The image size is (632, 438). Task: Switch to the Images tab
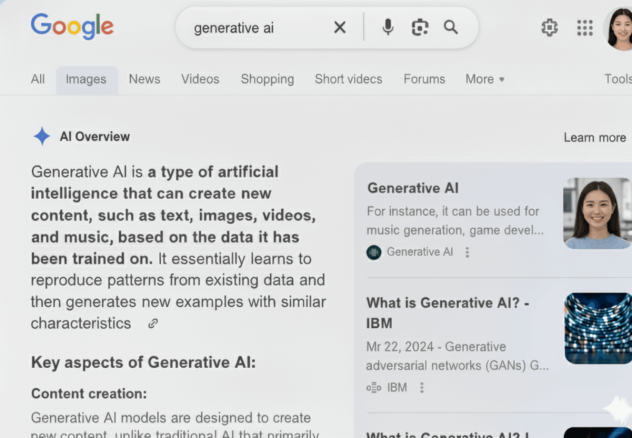[x=86, y=79]
